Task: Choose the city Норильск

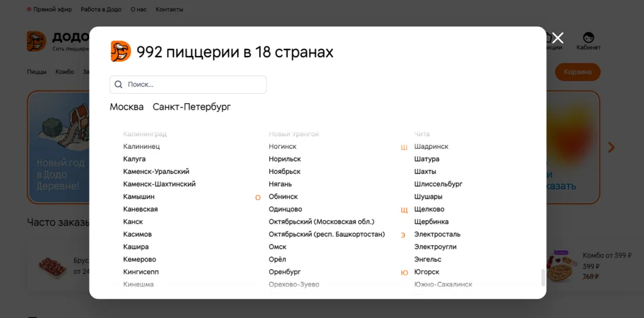Action: tap(285, 159)
